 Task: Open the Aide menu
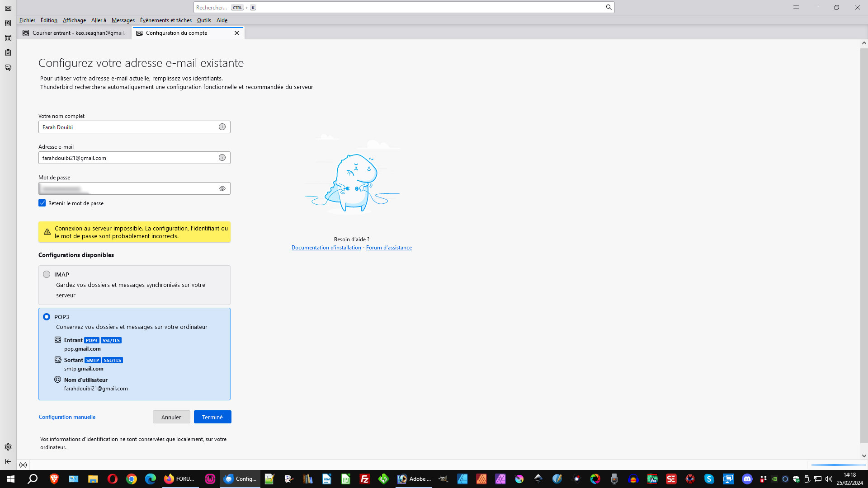tap(222, 20)
